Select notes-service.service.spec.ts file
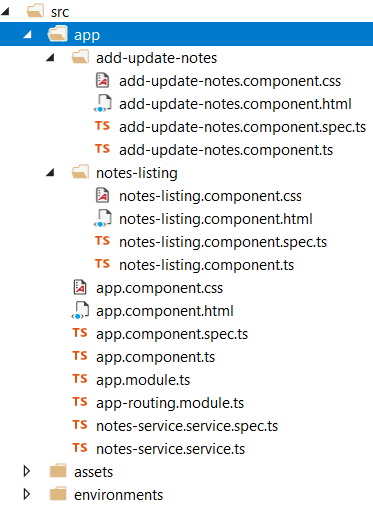Screen dimensions: 373x505 point(187,426)
